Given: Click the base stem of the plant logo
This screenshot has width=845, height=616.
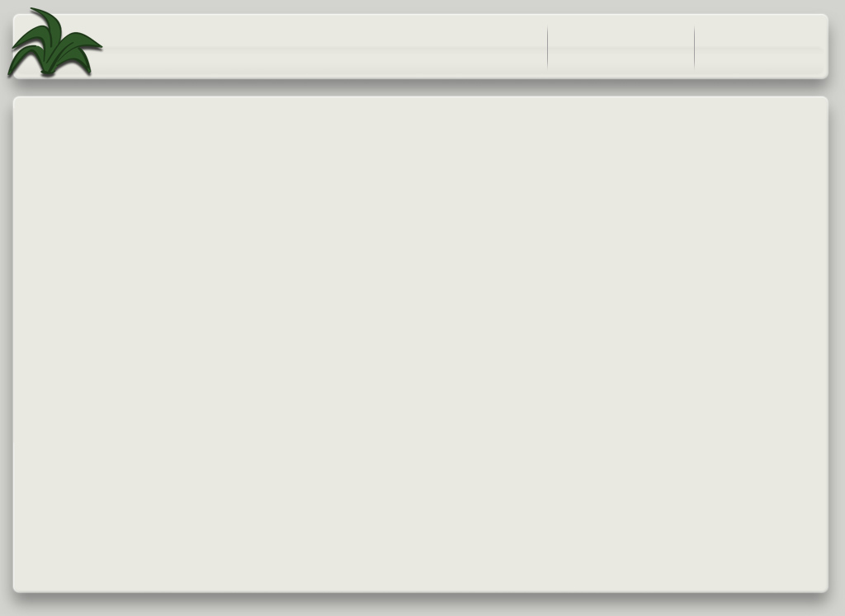Looking at the screenshot, I should pos(49,72).
